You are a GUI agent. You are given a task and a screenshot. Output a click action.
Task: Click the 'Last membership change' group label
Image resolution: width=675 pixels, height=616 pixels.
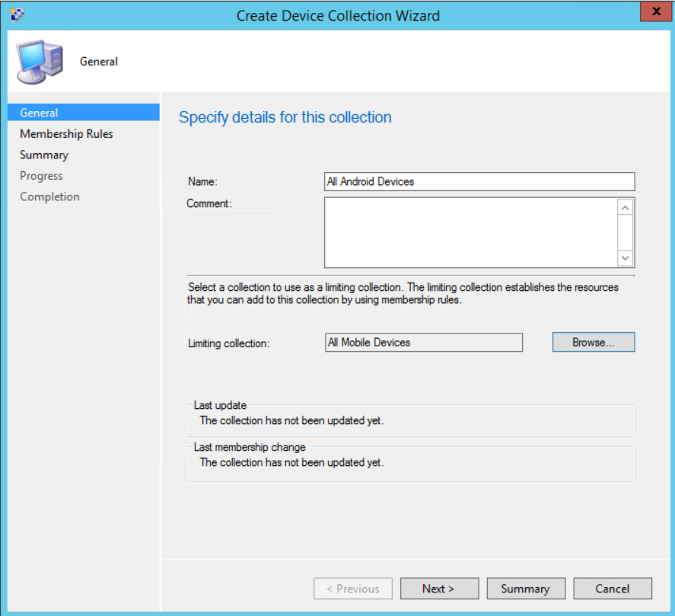(x=250, y=447)
